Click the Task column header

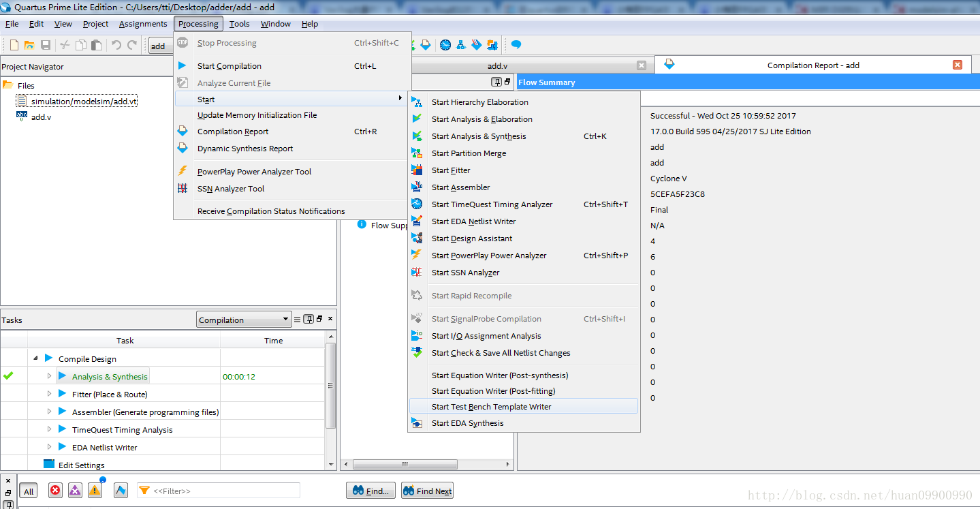[x=125, y=340]
